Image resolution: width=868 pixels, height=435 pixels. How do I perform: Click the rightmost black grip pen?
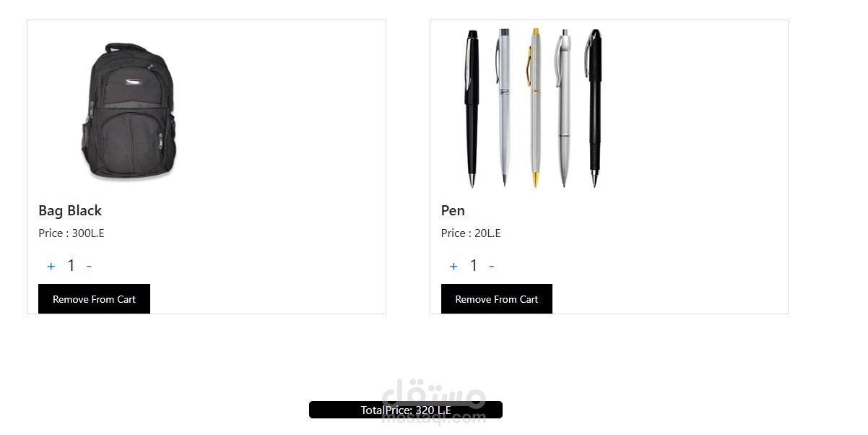click(x=594, y=108)
